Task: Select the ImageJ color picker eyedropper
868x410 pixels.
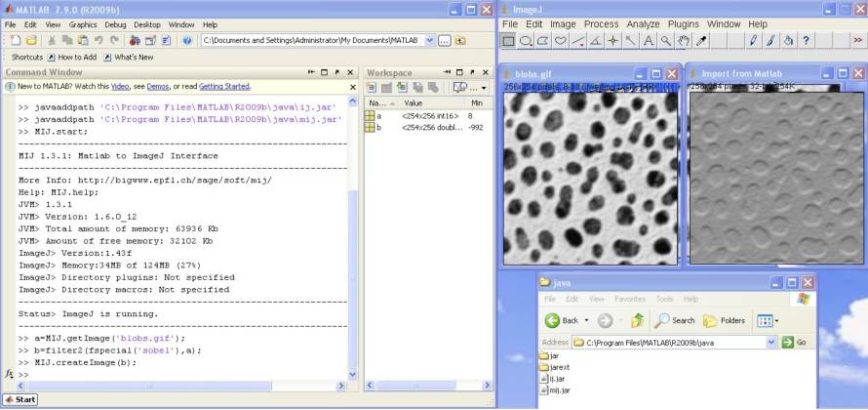Action: pos(701,41)
